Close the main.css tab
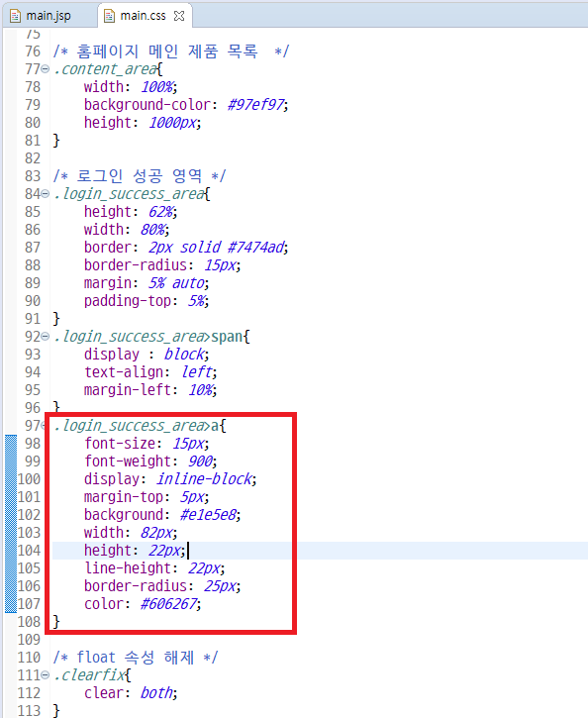The height and width of the screenshot is (718, 588). pyautogui.click(x=179, y=16)
